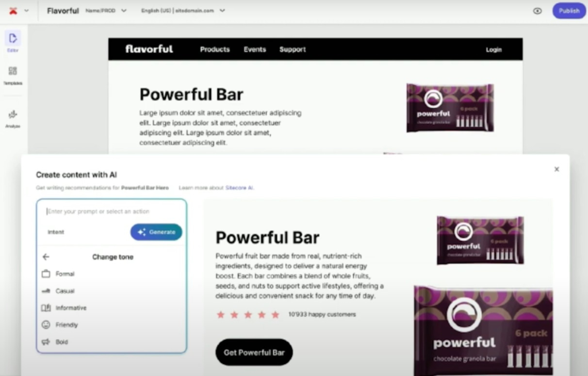Viewport: 588px width, 376px height.
Task: Open the Templates sidebar icon
Action: point(13,75)
